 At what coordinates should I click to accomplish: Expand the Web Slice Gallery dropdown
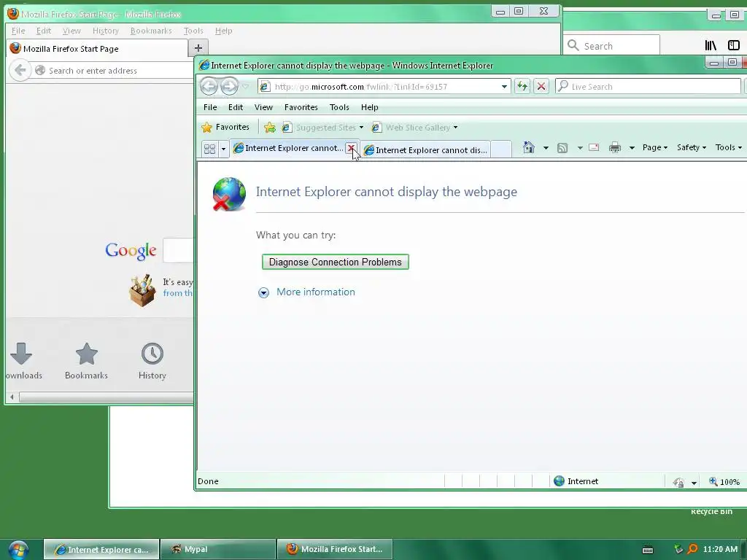[455, 127]
